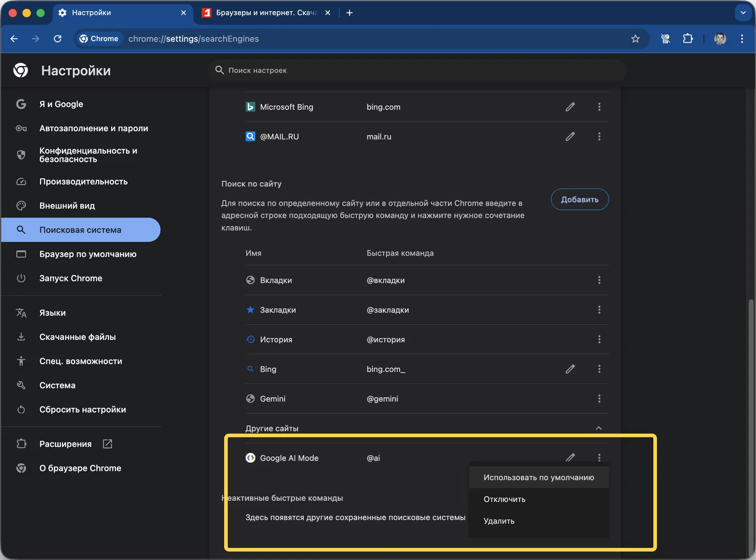
Task: Click the back arrow navigation icon
Action: (14, 39)
